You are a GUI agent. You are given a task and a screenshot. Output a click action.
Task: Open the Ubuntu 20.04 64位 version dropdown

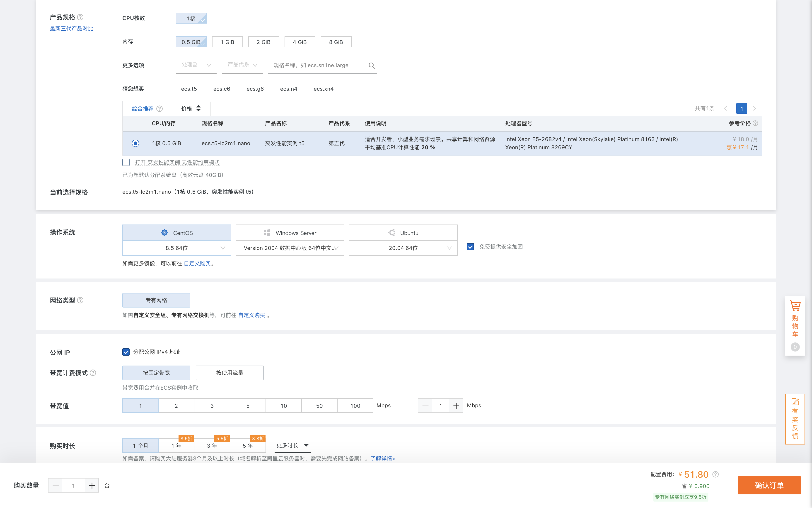click(403, 248)
